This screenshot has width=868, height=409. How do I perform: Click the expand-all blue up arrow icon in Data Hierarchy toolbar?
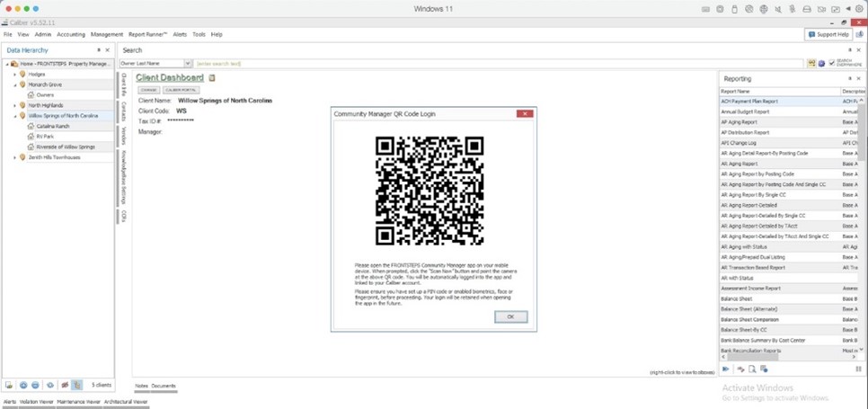pyautogui.click(x=23, y=385)
